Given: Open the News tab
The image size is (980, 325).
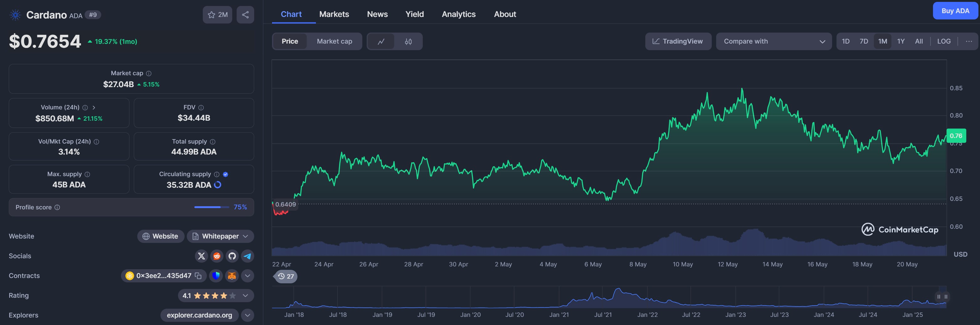Looking at the screenshot, I should coord(377,14).
